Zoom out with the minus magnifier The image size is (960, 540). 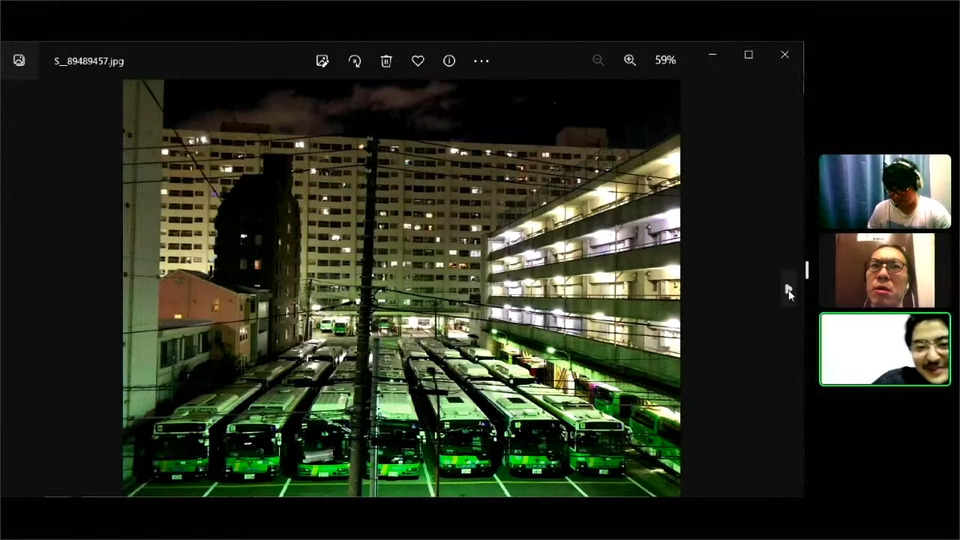tap(598, 60)
